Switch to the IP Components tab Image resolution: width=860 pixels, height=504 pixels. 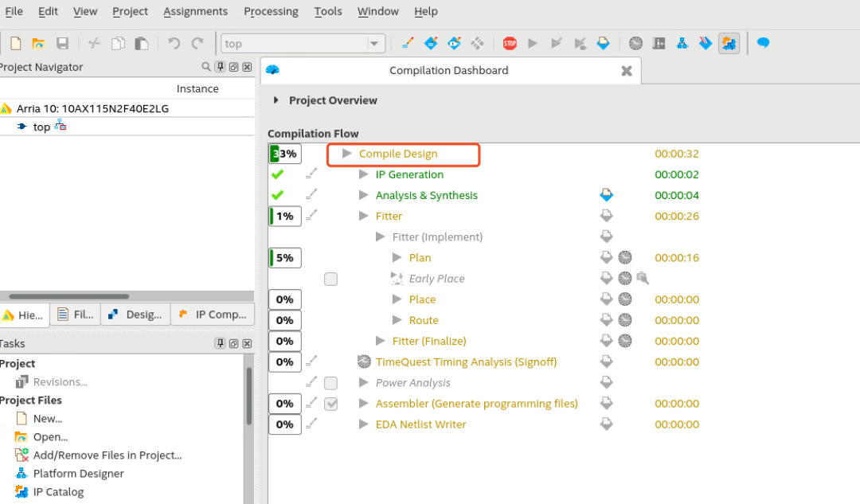coord(213,315)
